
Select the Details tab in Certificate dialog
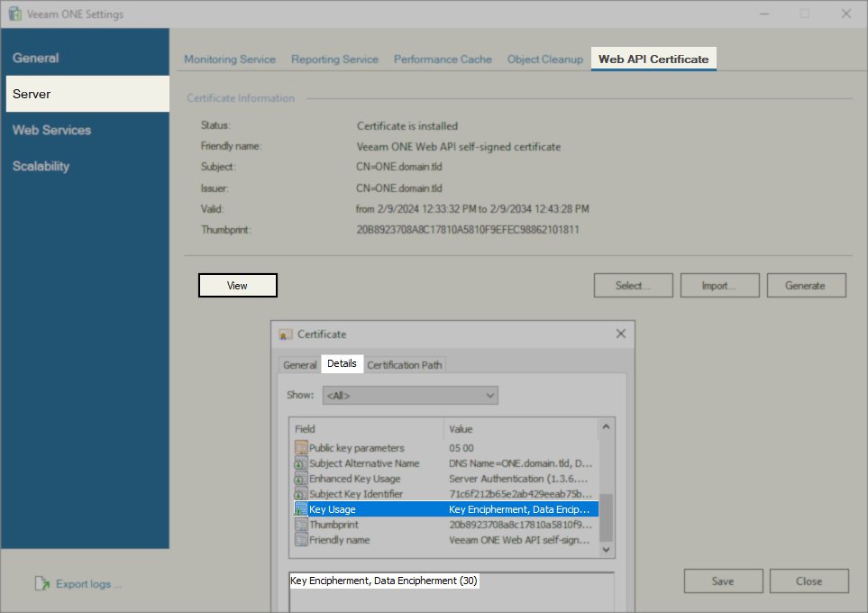(342, 363)
